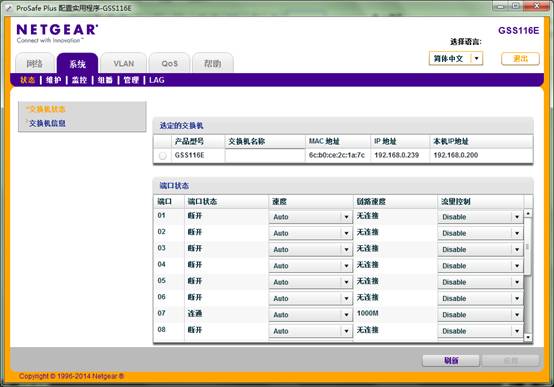The image size is (554, 387).
Task: Open speed dropdown for port 08
Action: (311, 331)
